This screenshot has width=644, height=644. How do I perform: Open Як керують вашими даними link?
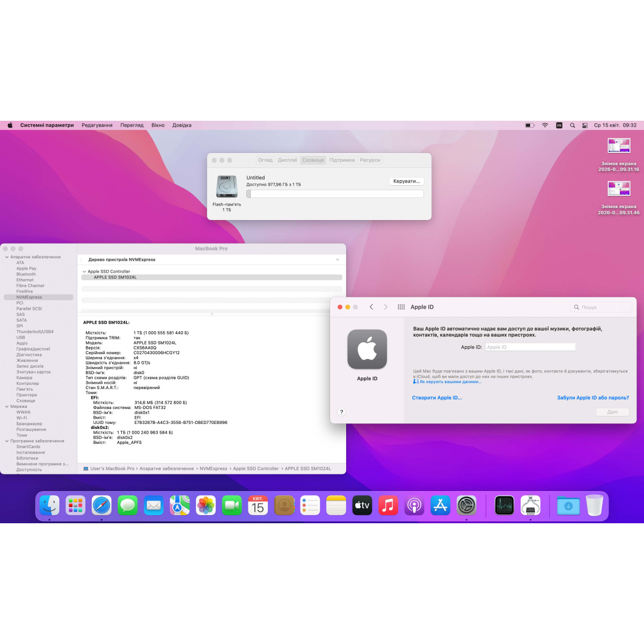(x=450, y=382)
